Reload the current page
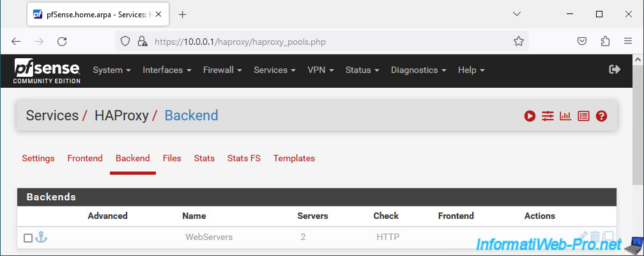This screenshot has height=256, width=644. coord(62,41)
